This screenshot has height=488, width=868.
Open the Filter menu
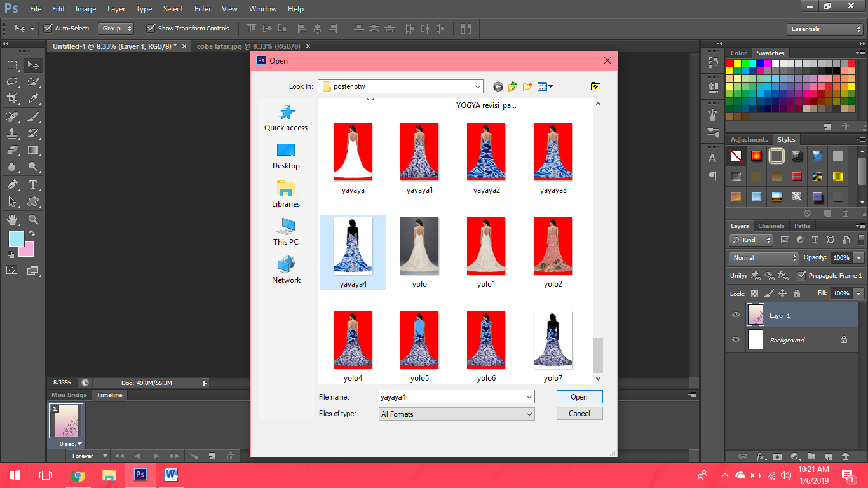coord(202,8)
